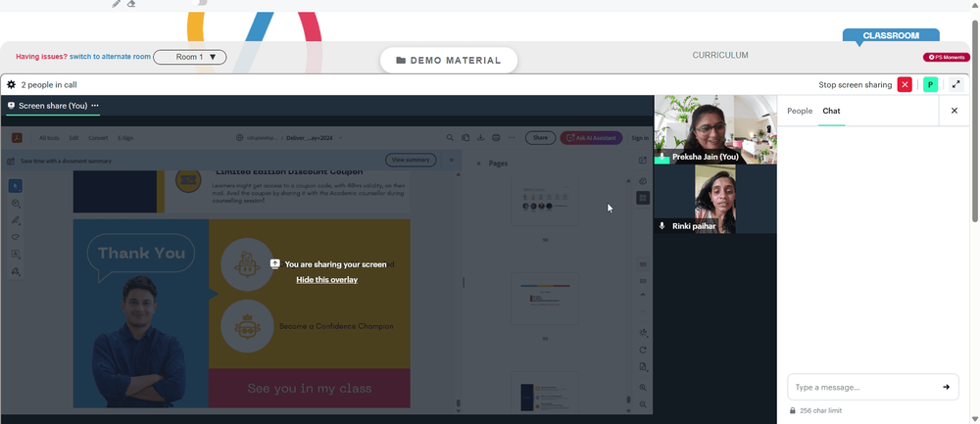Send the chat message with the arrow button

coord(947,387)
